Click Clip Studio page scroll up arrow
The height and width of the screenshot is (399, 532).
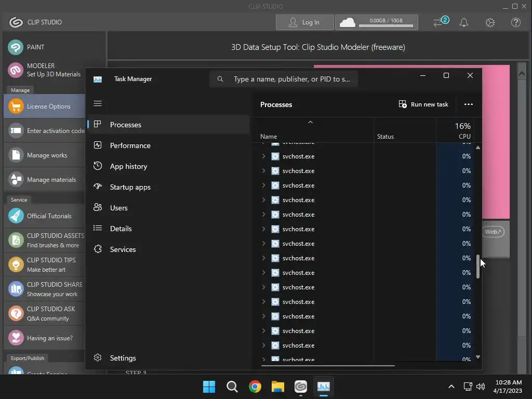(522, 73)
